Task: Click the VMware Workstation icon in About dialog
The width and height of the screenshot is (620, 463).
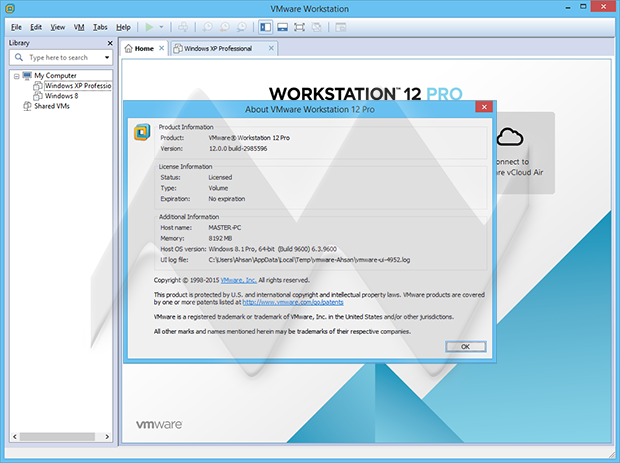Action: 142,132
